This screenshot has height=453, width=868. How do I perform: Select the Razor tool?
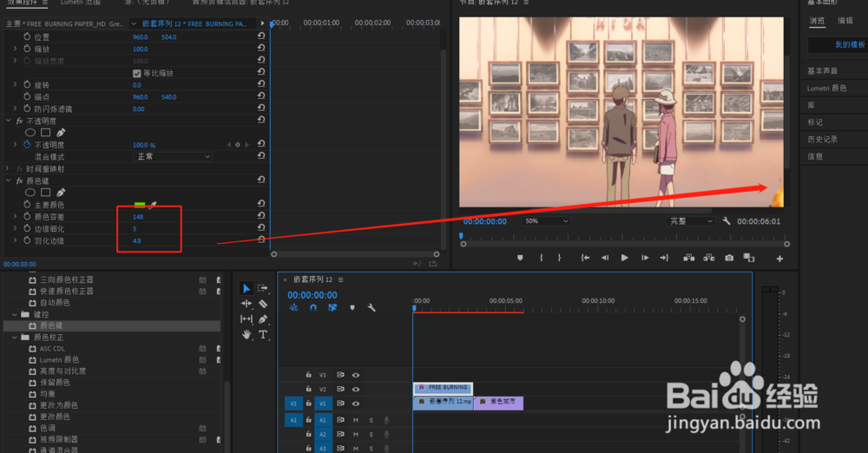click(x=263, y=304)
